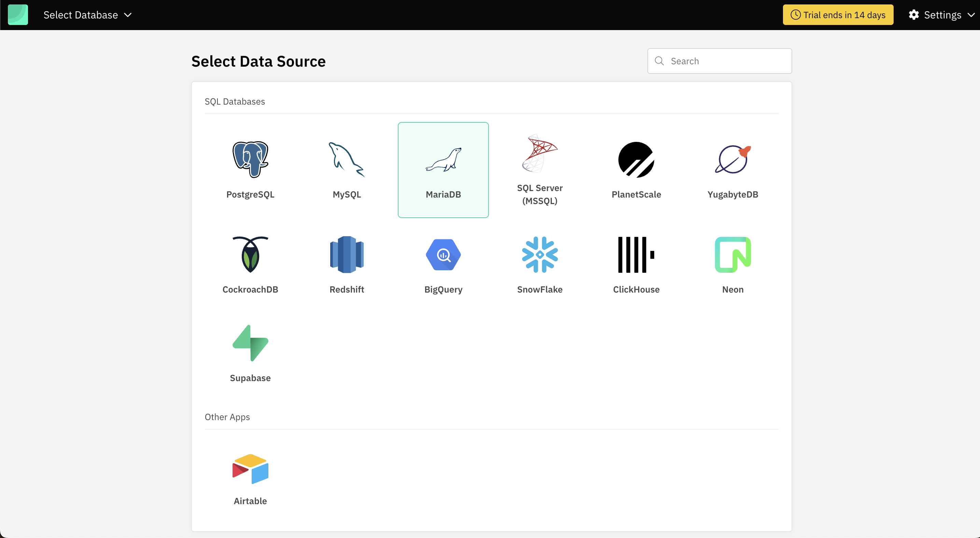Open the app home via top-left logo
Viewport: 980px width, 538px height.
(x=17, y=14)
